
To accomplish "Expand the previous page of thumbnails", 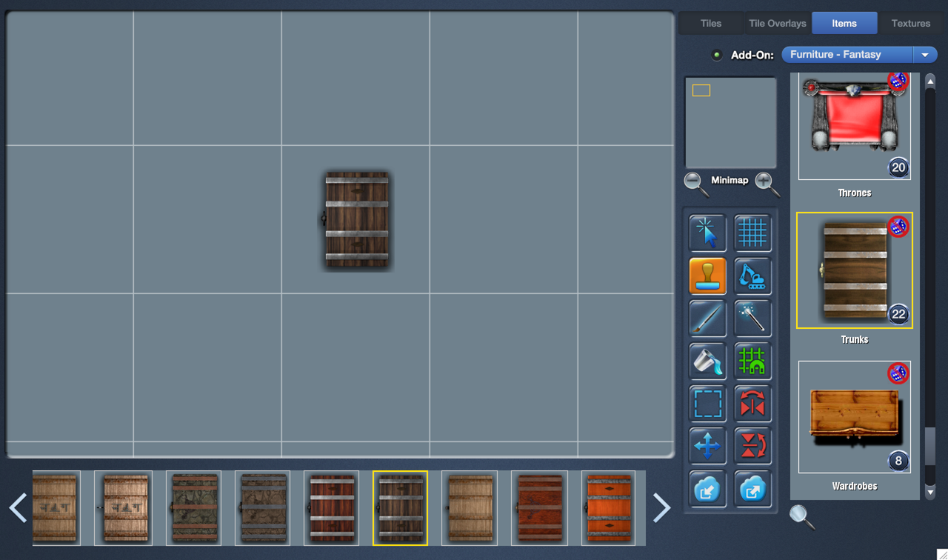I will click(x=17, y=507).
